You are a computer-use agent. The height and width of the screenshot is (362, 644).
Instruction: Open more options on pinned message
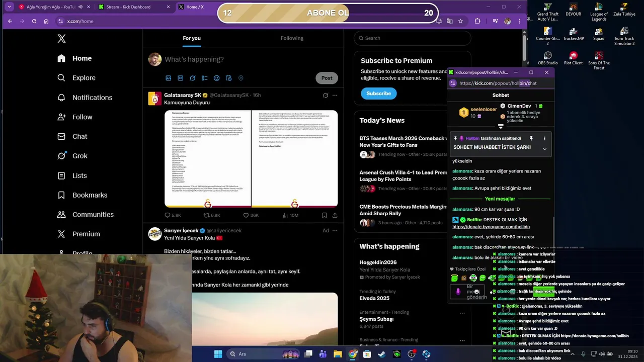(544, 138)
